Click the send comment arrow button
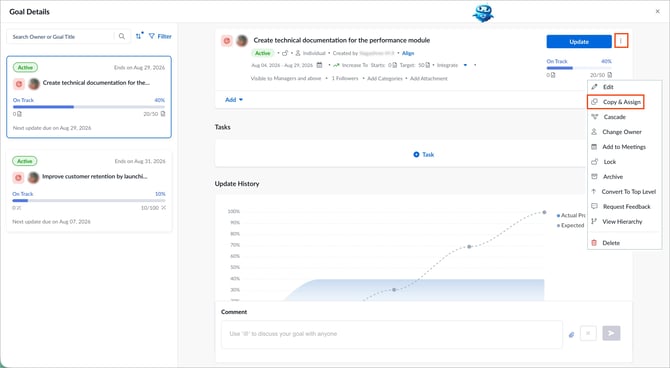Image resolution: width=670 pixels, height=368 pixels. tap(611, 333)
